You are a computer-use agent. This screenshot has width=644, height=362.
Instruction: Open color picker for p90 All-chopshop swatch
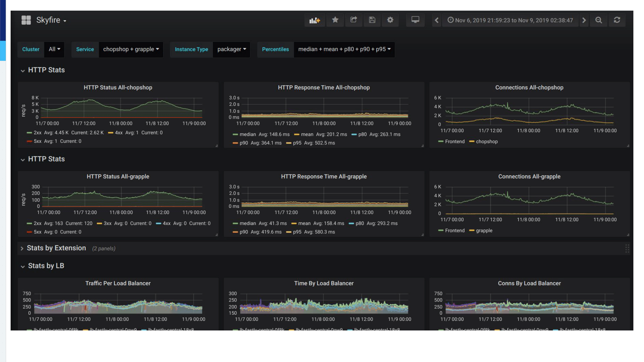click(235, 143)
